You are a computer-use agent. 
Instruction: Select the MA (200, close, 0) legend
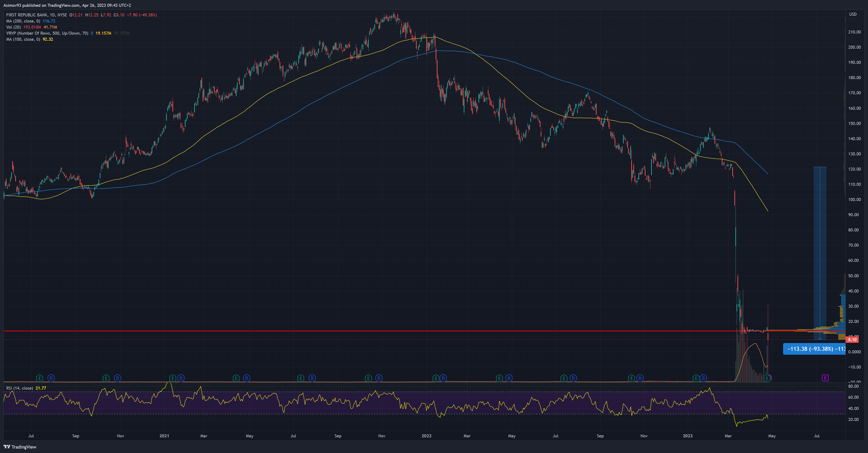click(23, 21)
